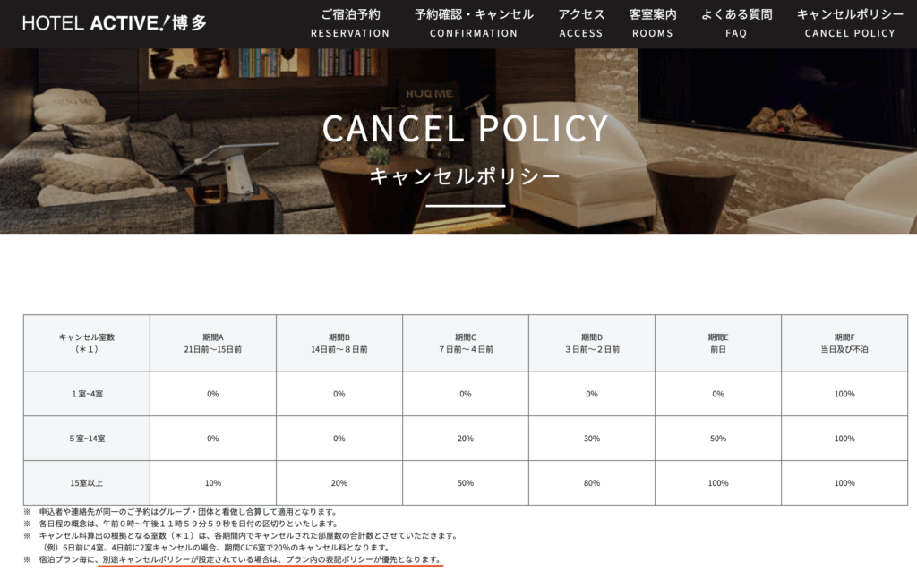Image resolution: width=917 pixels, height=588 pixels.
Task: Click the CANCEL POLICY banner heading
Action: pos(465,129)
